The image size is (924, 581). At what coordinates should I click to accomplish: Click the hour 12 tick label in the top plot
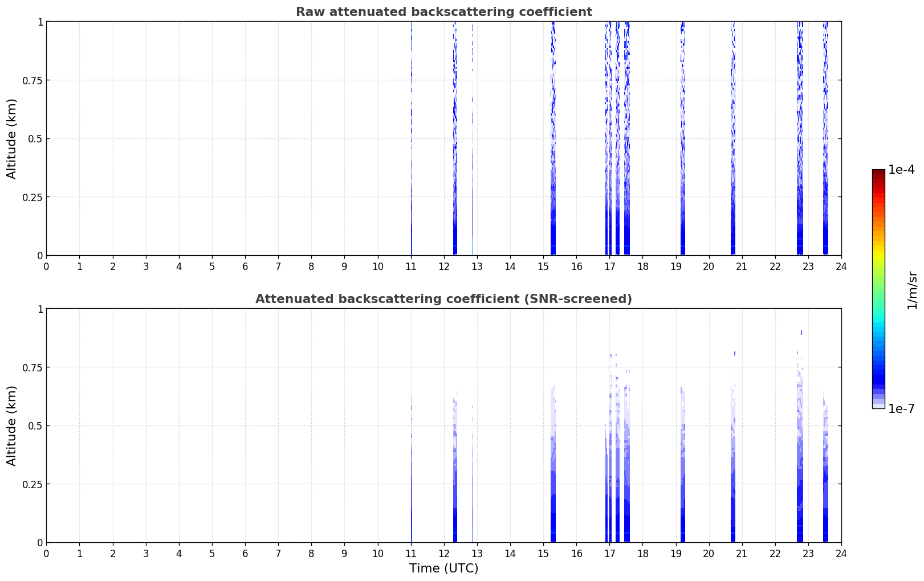tap(444, 266)
